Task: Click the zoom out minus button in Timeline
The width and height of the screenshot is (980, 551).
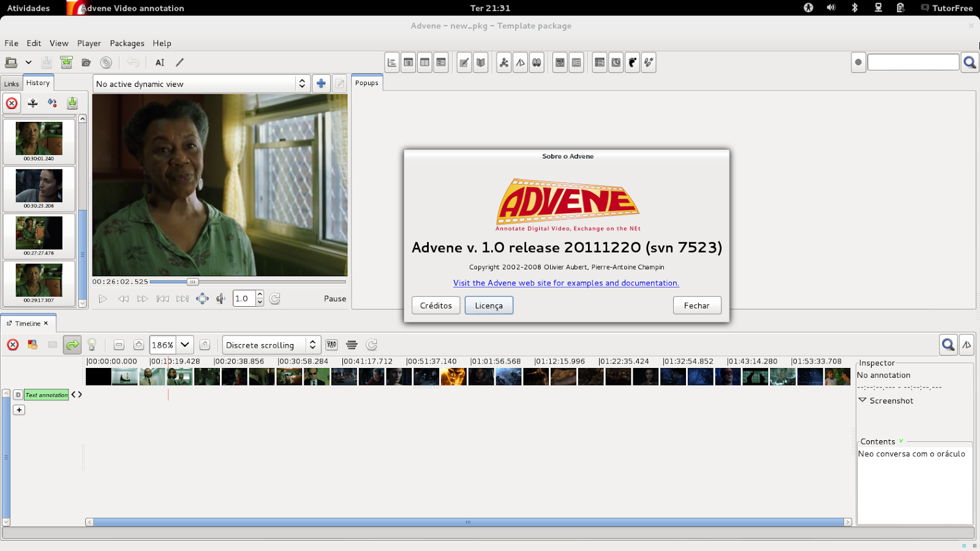Action: 119,345
